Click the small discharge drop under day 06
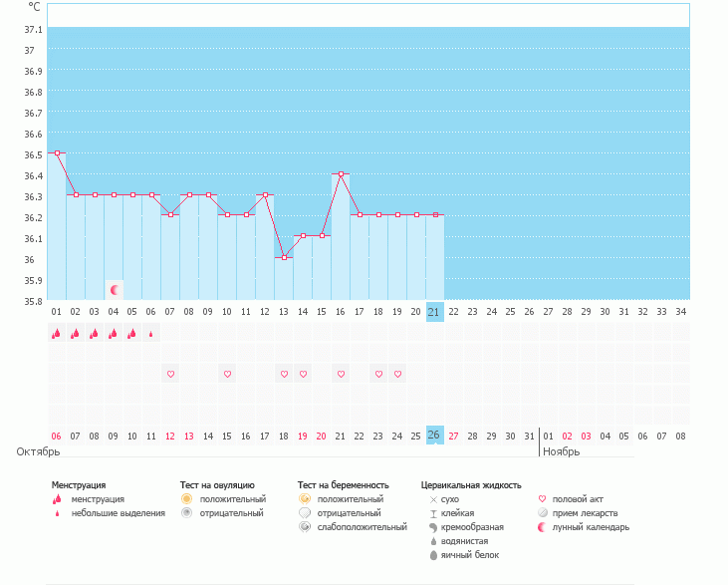 (151, 335)
